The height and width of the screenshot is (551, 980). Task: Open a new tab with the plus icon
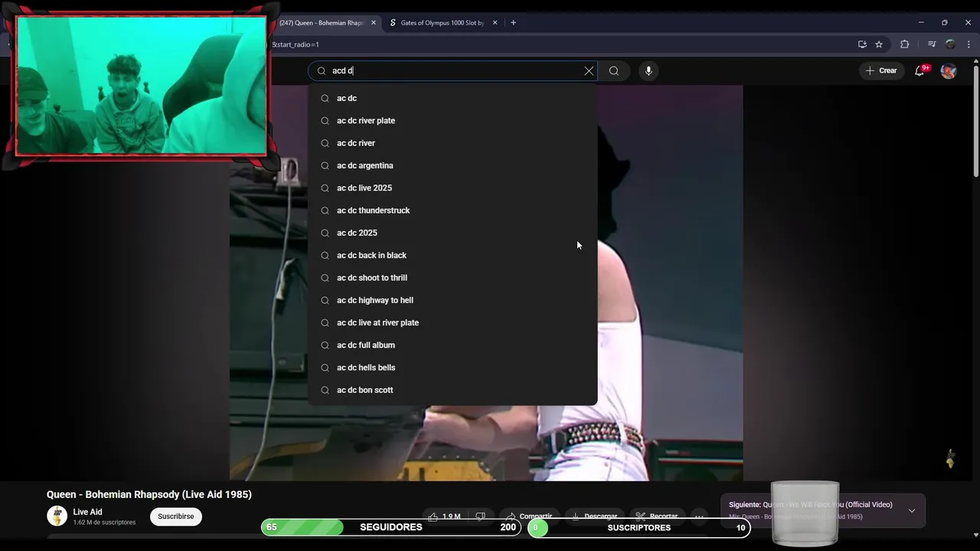[513, 23]
